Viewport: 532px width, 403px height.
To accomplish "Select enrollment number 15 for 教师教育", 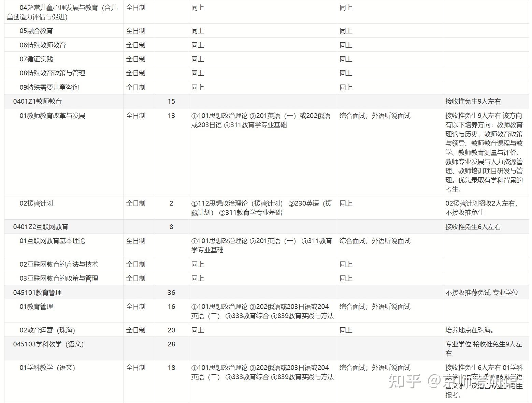I will coord(171,101).
